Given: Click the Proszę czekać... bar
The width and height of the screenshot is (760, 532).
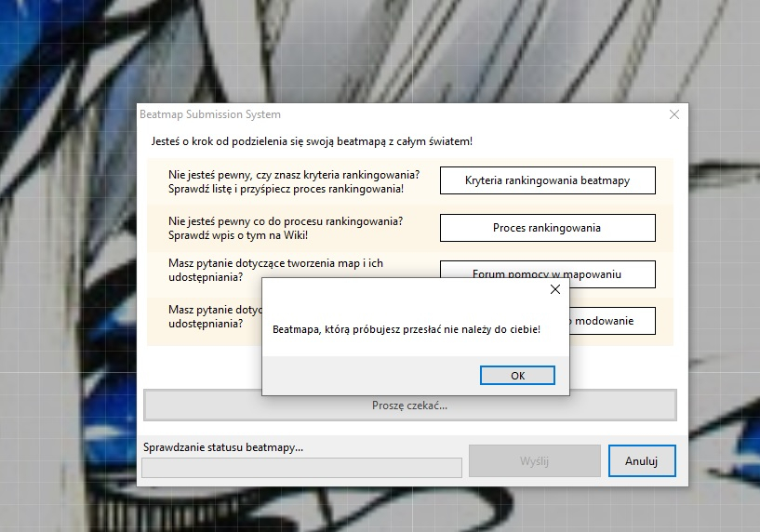Looking at the screenshot, I should pos(410,406).
